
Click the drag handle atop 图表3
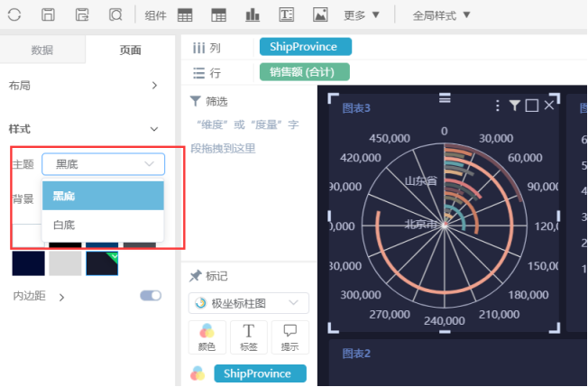click(445, 98)
